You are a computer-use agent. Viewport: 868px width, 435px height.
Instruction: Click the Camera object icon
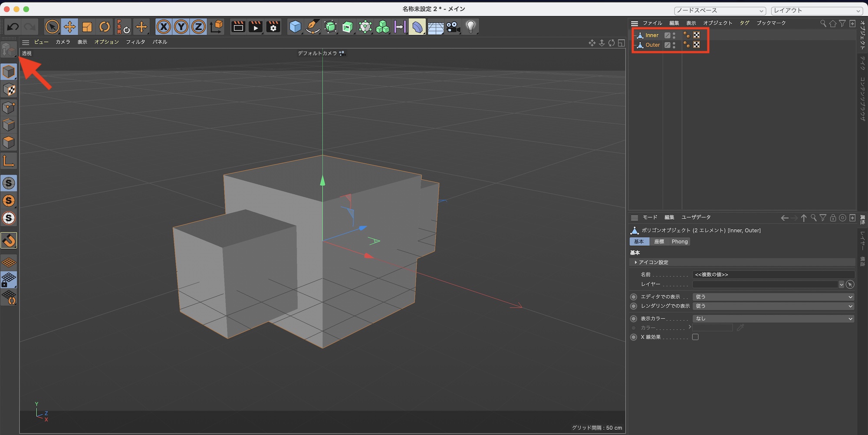tap(453, 27)
